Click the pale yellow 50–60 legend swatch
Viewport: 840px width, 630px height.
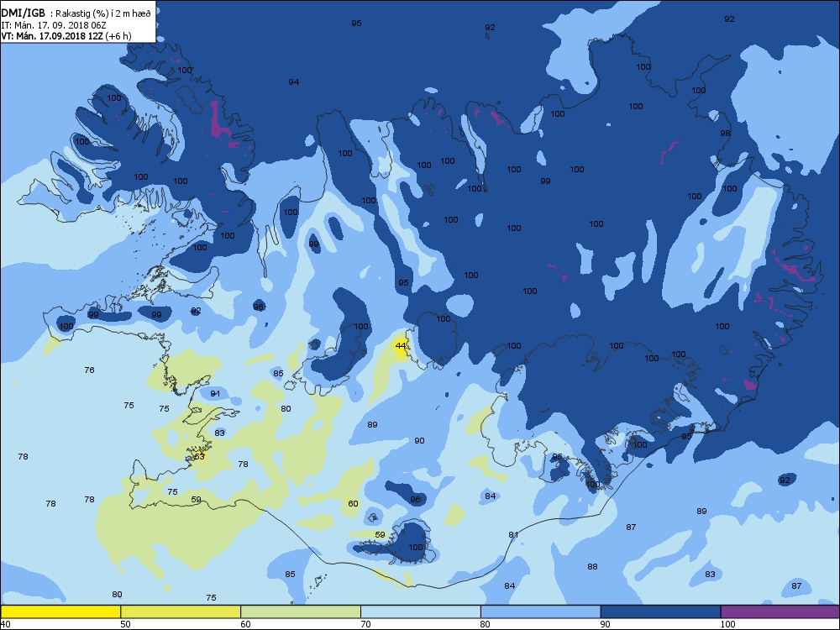tap(181, 612)
